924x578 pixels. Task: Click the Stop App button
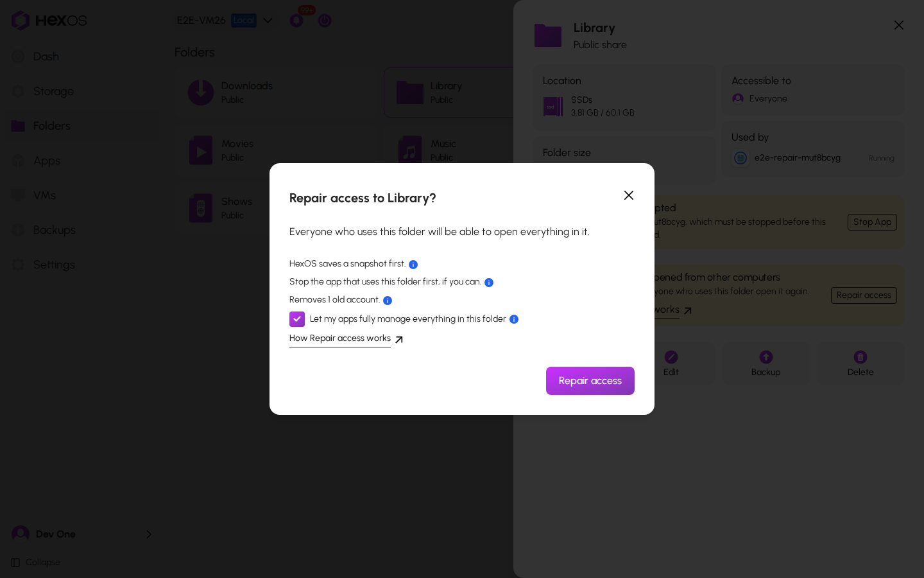872,222
